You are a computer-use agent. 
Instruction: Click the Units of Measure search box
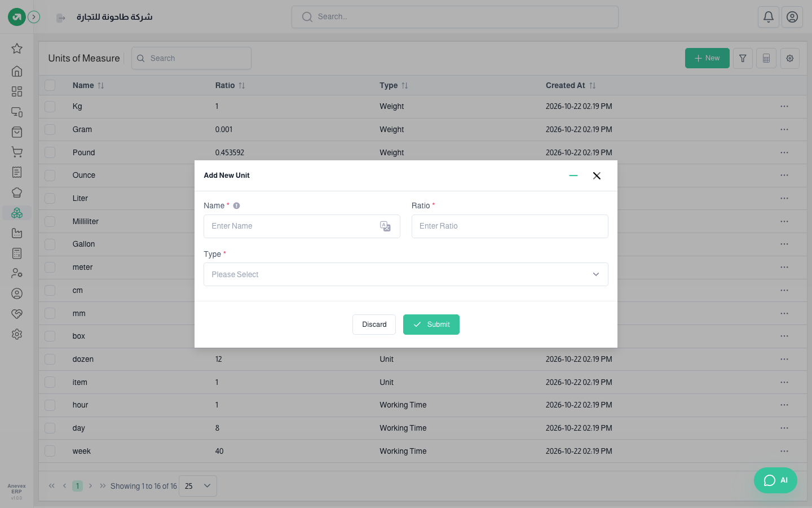[x=191, y=58]
